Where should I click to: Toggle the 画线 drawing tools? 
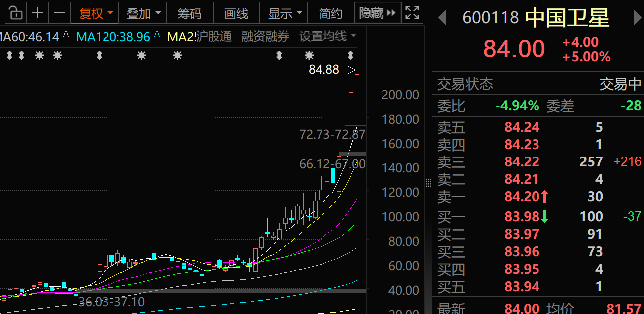236,13
